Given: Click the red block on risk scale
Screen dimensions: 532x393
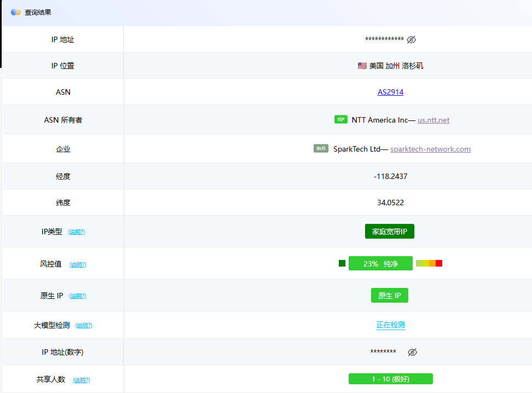Looking at the screenshot, I should click(x=439, y=263).
